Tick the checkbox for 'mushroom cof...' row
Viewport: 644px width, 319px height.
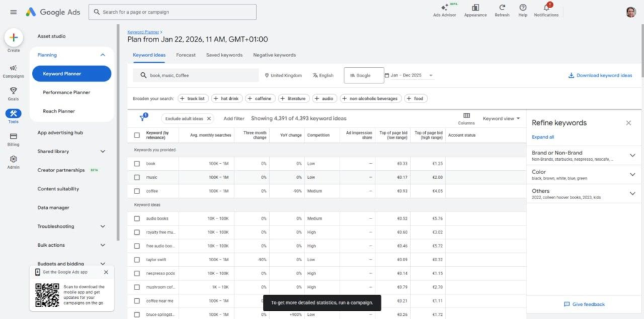136,287
